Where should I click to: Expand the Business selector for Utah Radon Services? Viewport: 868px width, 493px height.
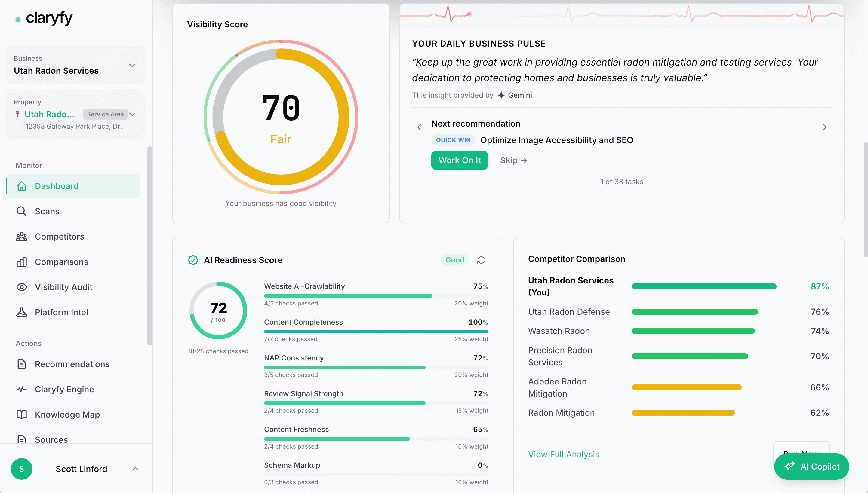[x=132, y=65]
